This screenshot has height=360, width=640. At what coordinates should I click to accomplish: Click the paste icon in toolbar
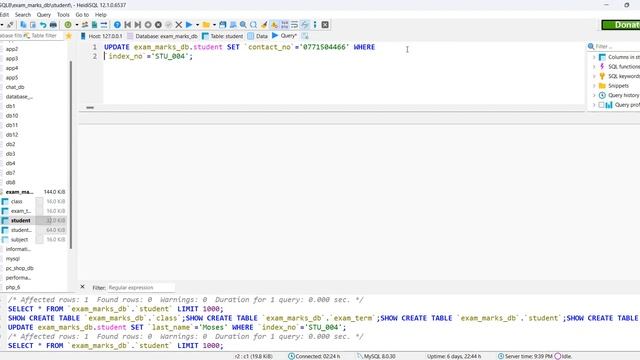(x=33, y=25)
